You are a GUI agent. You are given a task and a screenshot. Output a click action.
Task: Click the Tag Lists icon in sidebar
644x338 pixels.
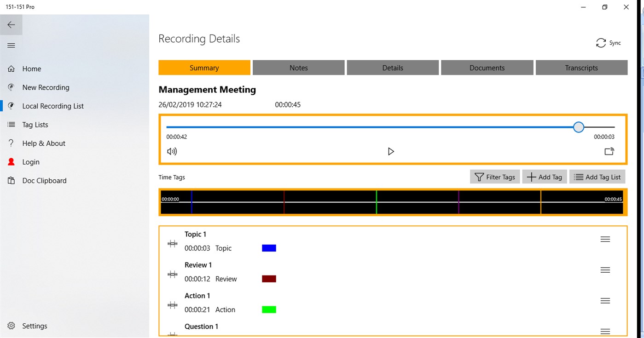tap(11, 124)
